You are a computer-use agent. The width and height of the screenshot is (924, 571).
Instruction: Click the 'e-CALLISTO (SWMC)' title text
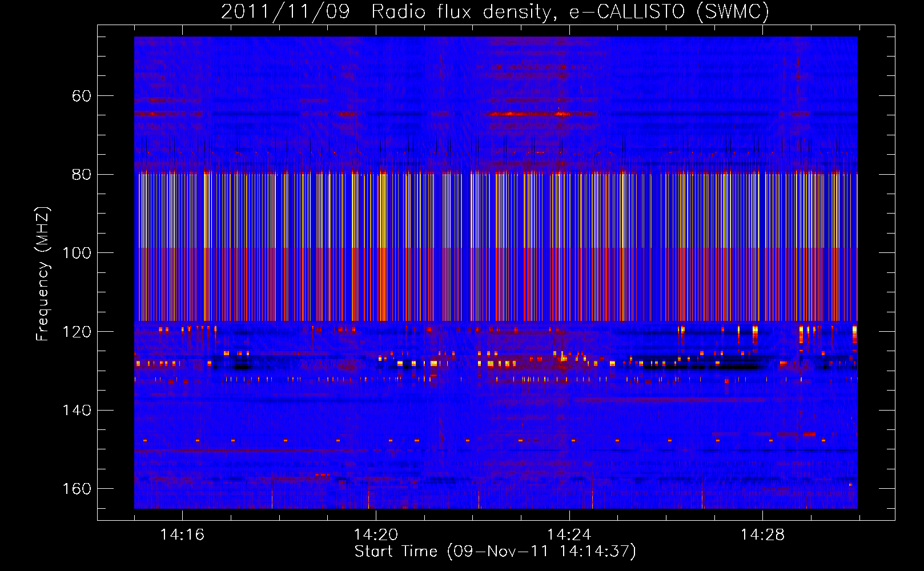pyautogui.click(x=669, y=12)
